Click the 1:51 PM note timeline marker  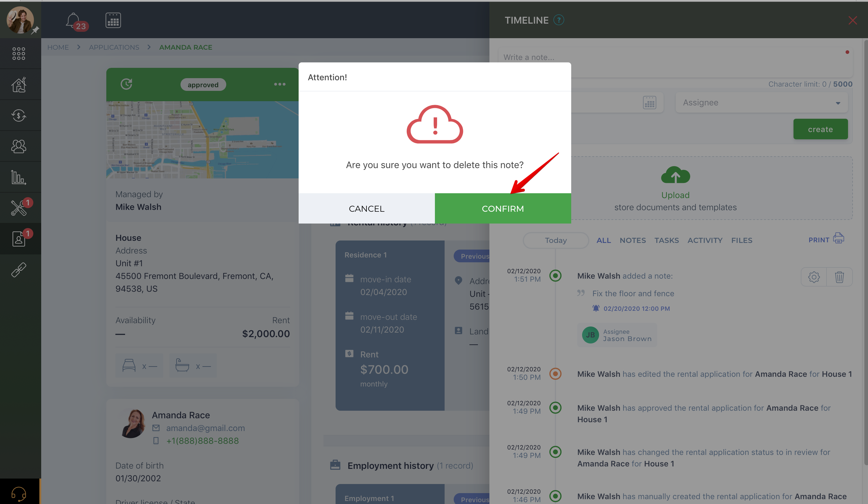pyautogui.click(x=555, y=276)
